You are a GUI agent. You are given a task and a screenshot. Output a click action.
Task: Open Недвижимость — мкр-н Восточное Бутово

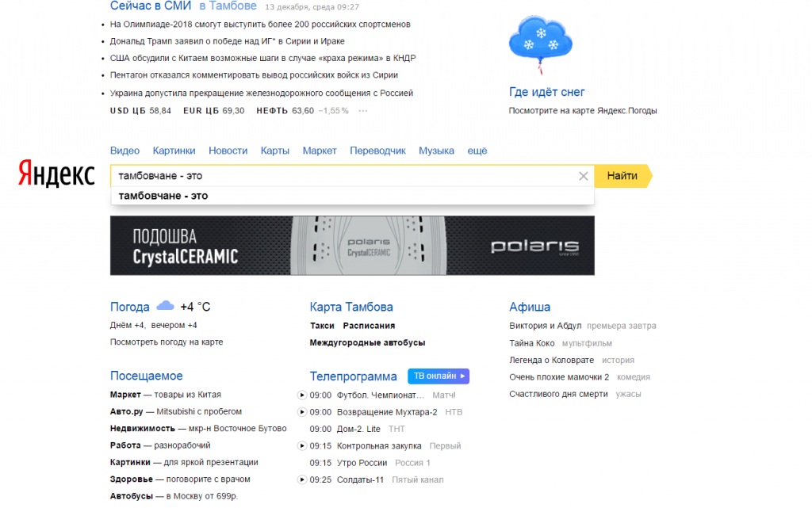pos(197,429)
